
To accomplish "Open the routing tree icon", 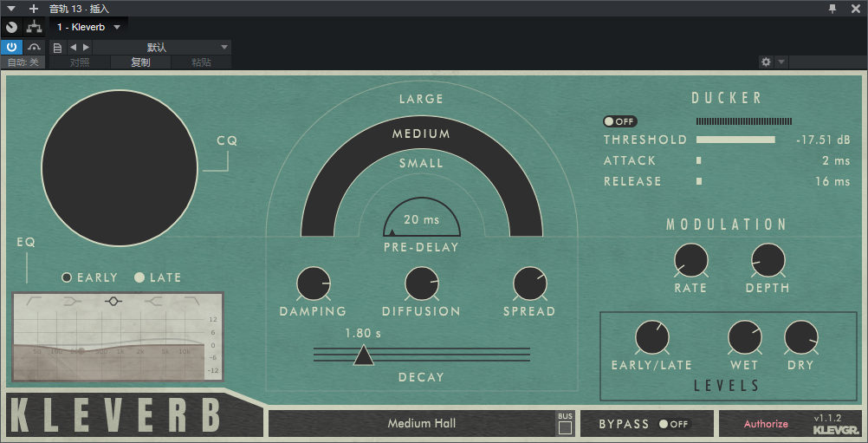I will click(x=35, y=27).
